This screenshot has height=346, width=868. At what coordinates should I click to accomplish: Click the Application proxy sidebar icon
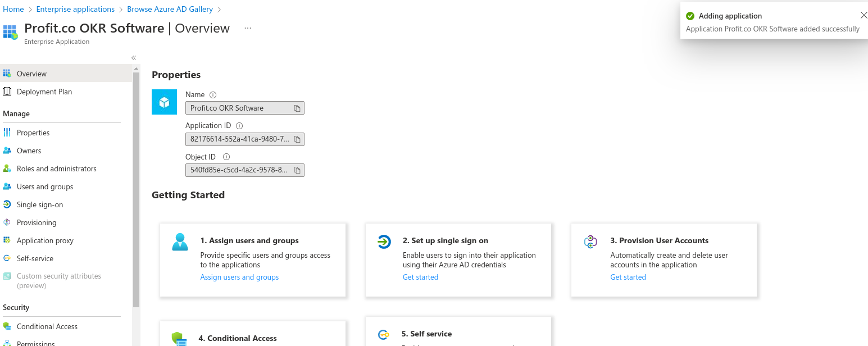click(7, 240)
